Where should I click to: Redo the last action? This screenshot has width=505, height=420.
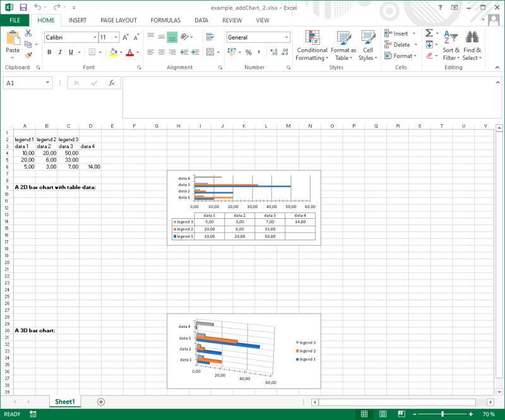[57, 7]
